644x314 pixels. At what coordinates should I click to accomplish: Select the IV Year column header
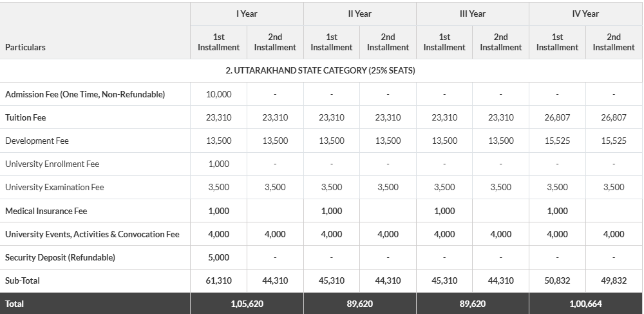click(x=585, y=14)
